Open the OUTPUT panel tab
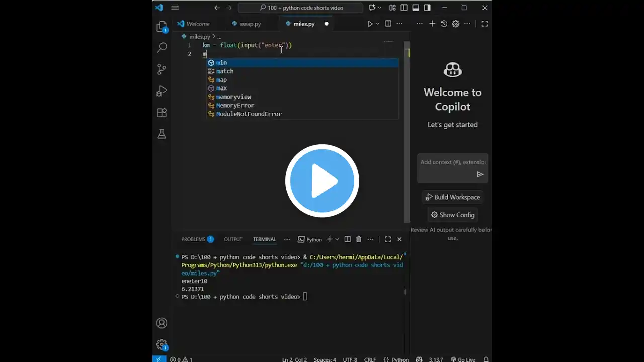Viewport: 644px width, 362px height. [233, 239]
